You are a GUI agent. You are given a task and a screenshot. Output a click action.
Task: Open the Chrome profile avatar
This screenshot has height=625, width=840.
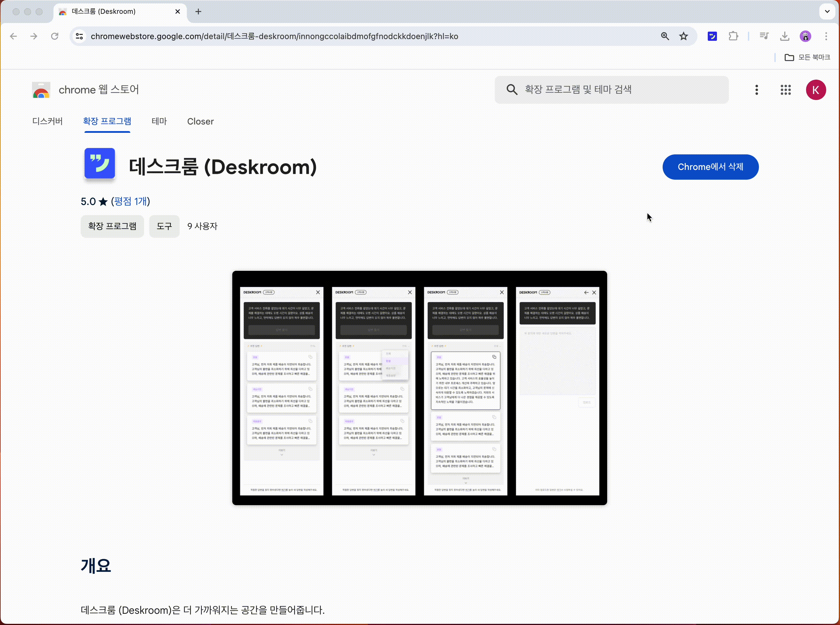pyautogui.click(x=806, y=36)
